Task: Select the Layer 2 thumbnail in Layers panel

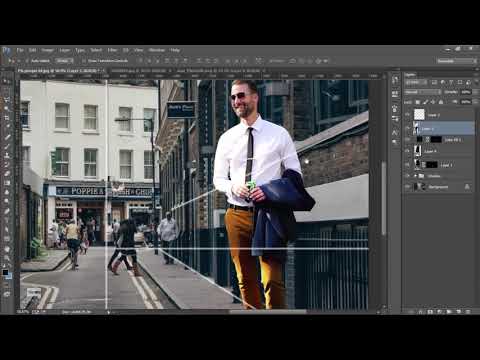Action: 419,115
